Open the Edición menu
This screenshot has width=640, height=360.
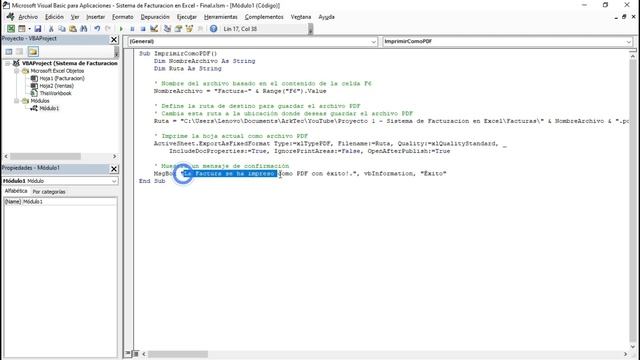54,17
